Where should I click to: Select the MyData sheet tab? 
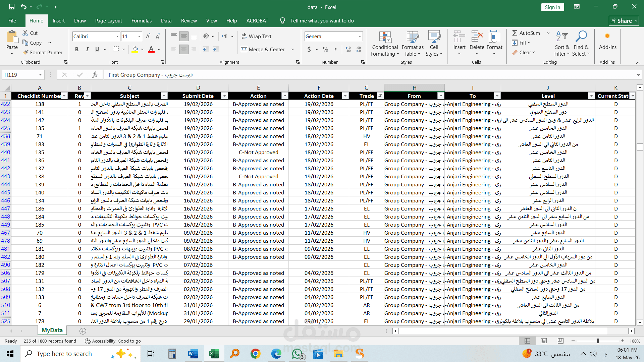[x=52, y=330]
